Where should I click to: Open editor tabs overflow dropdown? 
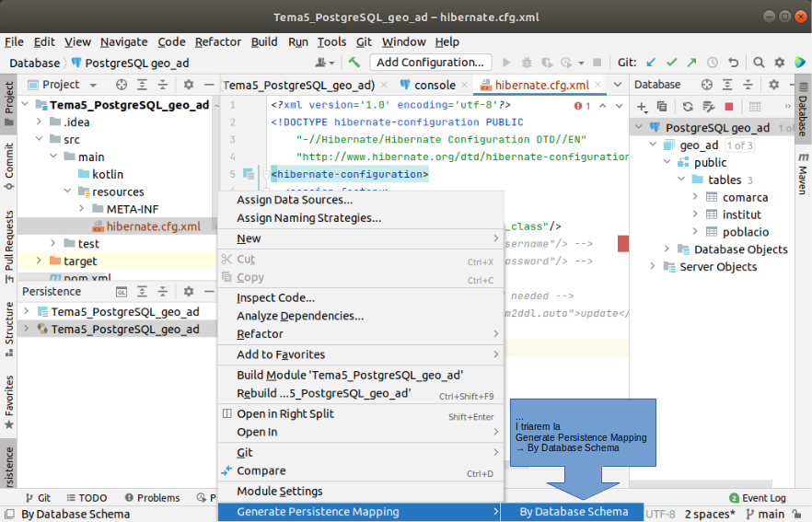click(x=618, y=85)
